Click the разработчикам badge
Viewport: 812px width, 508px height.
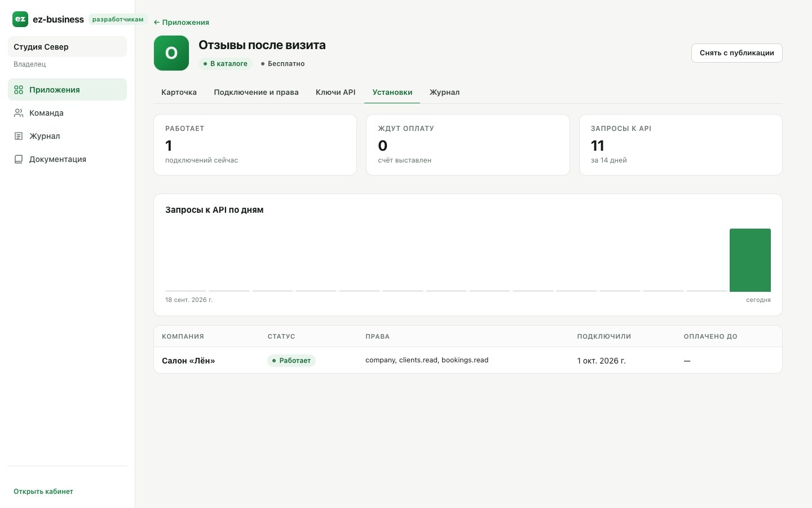(x=118, y=19)
